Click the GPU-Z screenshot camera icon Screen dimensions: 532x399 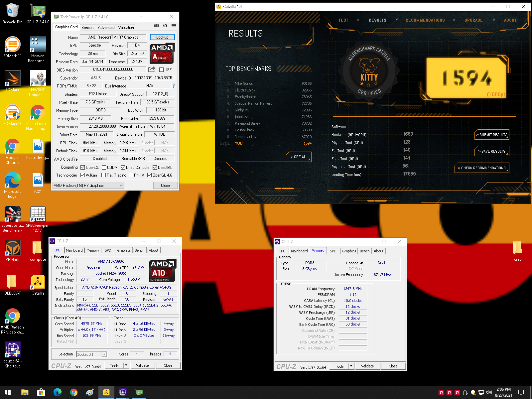(x=157, y=26)
